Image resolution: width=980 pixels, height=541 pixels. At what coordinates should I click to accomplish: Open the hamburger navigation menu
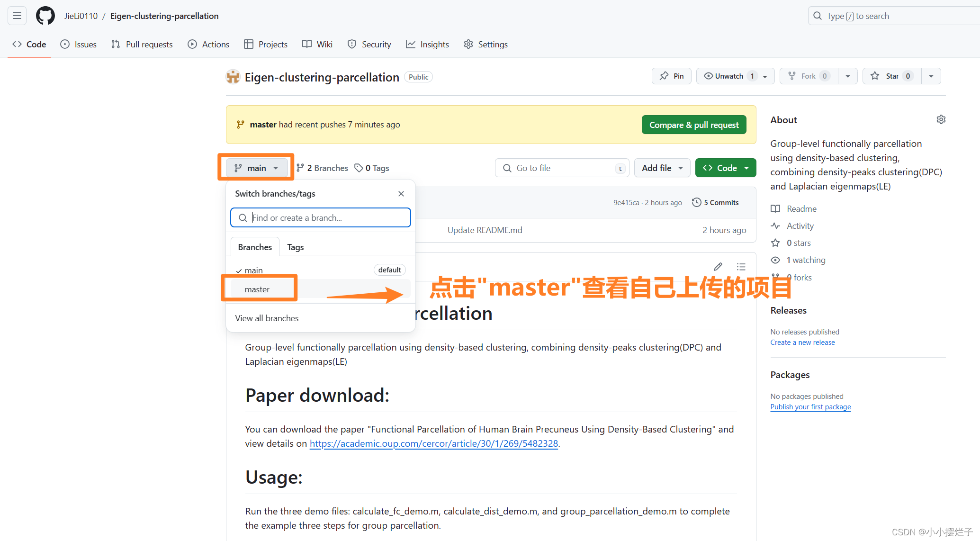point(17,16)
